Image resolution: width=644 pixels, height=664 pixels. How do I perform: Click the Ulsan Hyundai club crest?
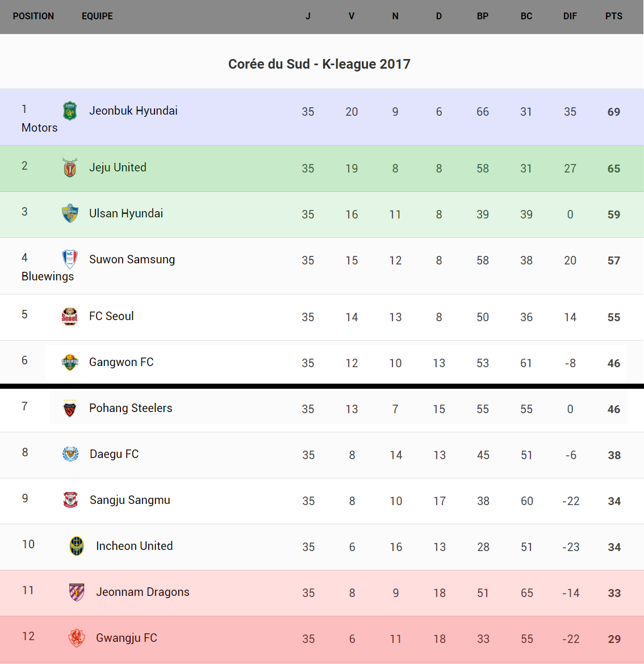pos(70,213)
